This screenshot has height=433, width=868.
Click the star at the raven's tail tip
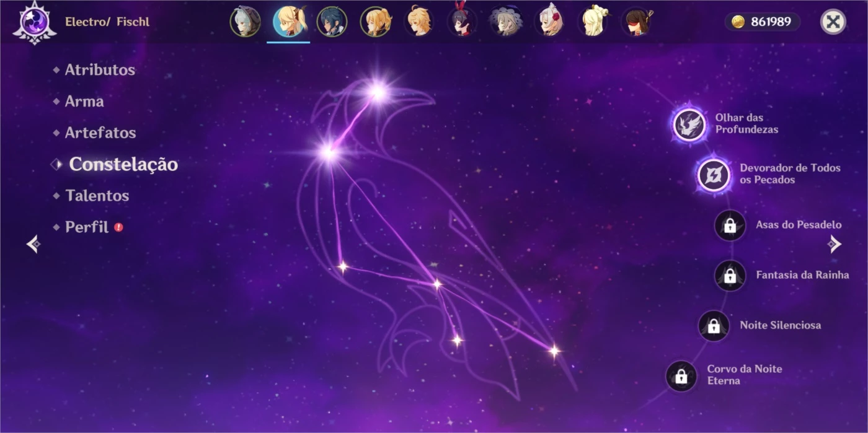coord(554,351)
